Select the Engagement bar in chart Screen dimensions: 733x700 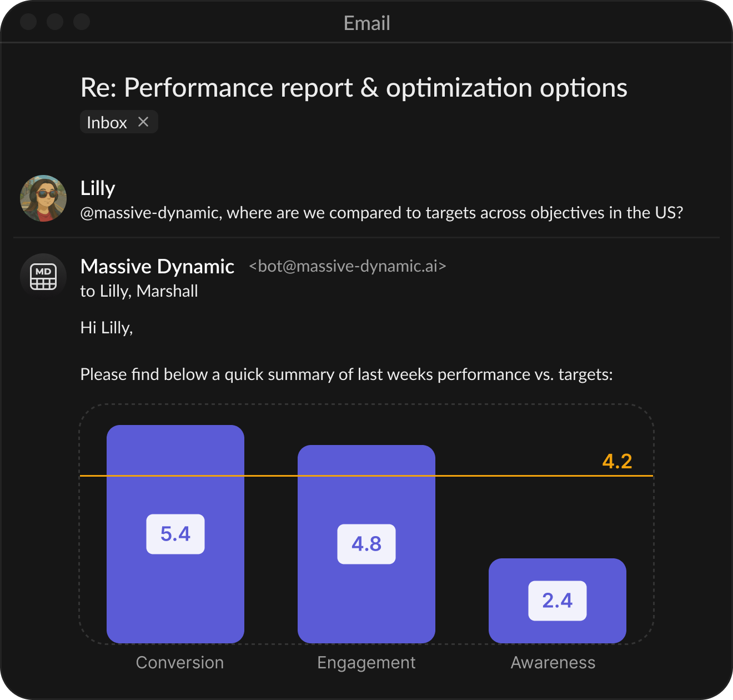366,600
